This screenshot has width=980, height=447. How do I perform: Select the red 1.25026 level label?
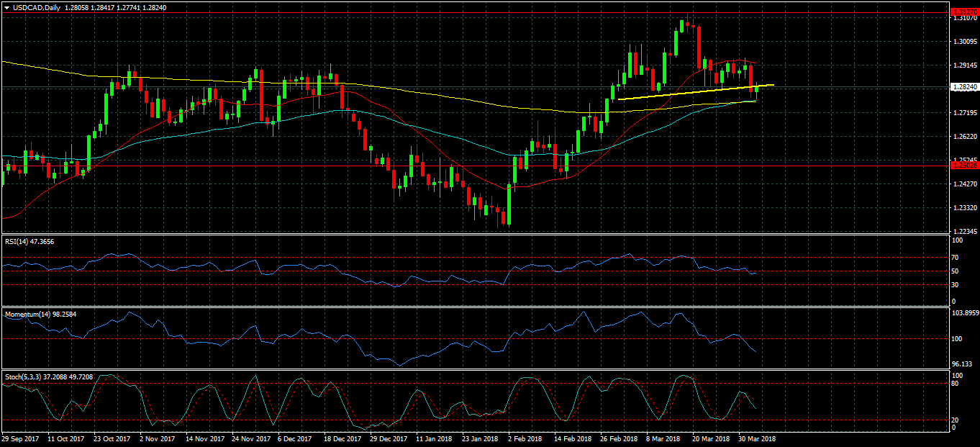point(963,166)
